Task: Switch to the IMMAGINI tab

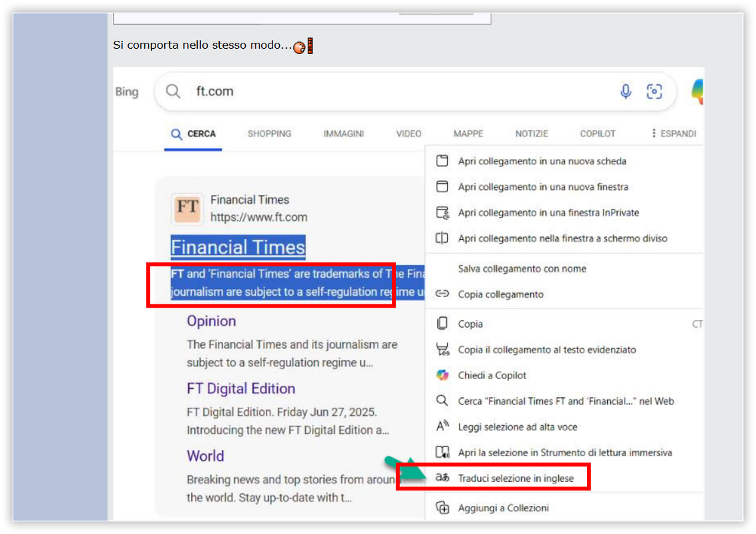Action: [344, 133]
